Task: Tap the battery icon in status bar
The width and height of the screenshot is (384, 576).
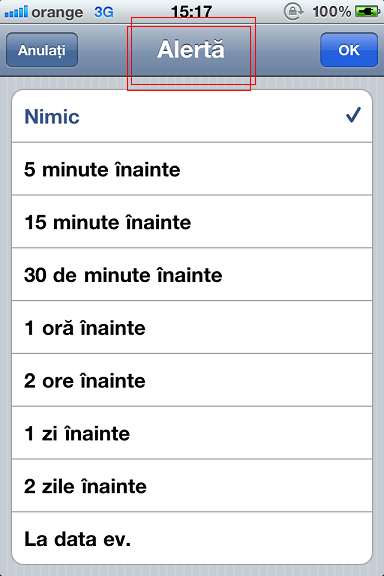Action: tap(367, 12)
